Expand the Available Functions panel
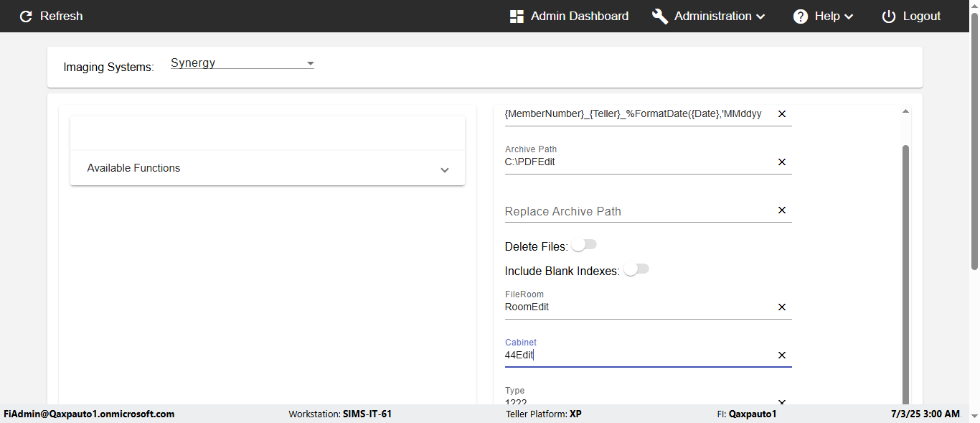 [267, 169]
